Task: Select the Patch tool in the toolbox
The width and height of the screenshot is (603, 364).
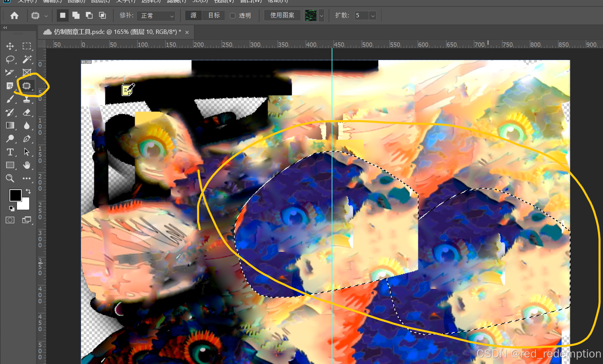Action: coord(26,86)
